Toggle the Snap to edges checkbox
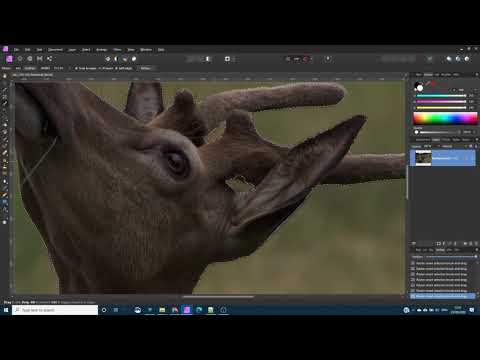This screenshot has width=480, height=360. [x=86, y=68]
